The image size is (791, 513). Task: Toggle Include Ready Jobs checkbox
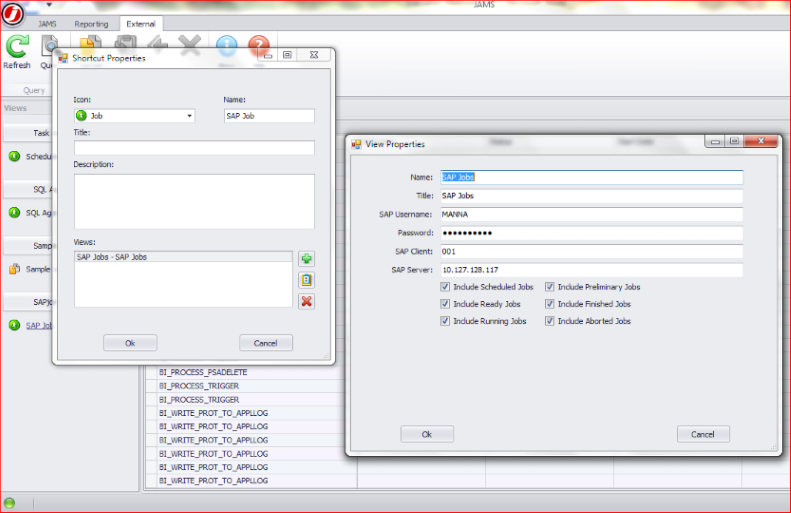445,304
